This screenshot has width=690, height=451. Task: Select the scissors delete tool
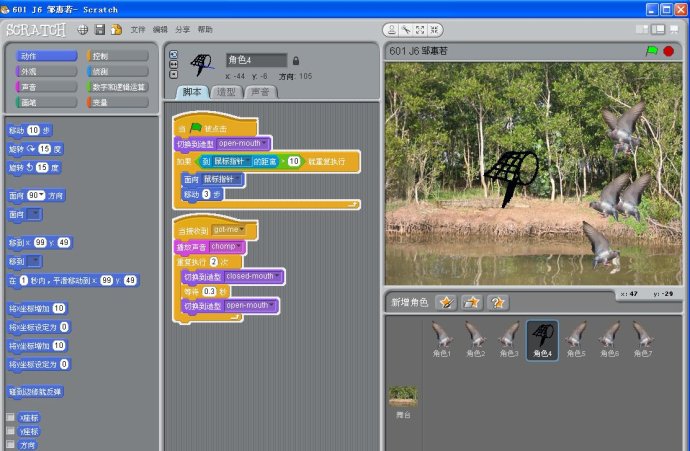click(406, 30)
